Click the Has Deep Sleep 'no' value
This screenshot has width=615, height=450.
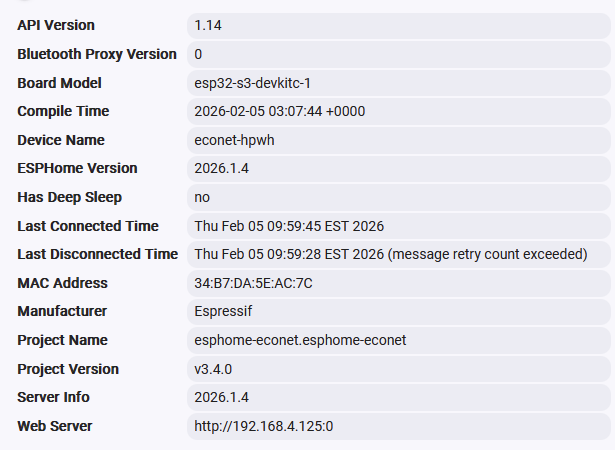coord(202,197)
